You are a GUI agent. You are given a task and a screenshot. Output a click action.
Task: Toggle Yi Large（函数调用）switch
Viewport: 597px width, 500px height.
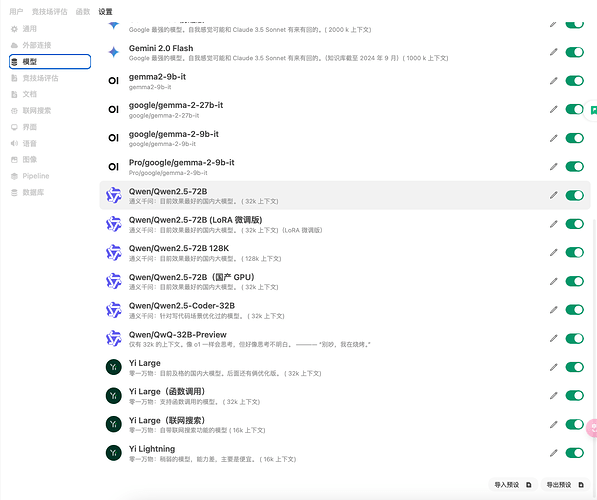[x=575, y=396]
